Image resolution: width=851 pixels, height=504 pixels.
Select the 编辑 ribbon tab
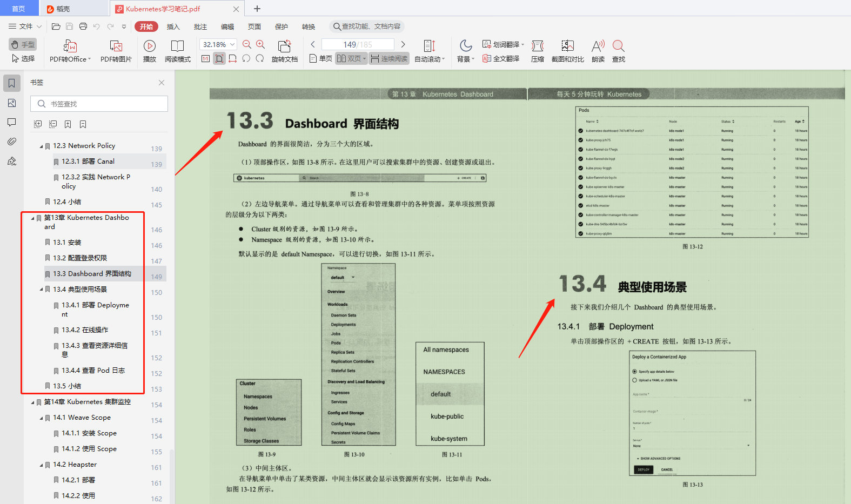click(x=227, y=26)
